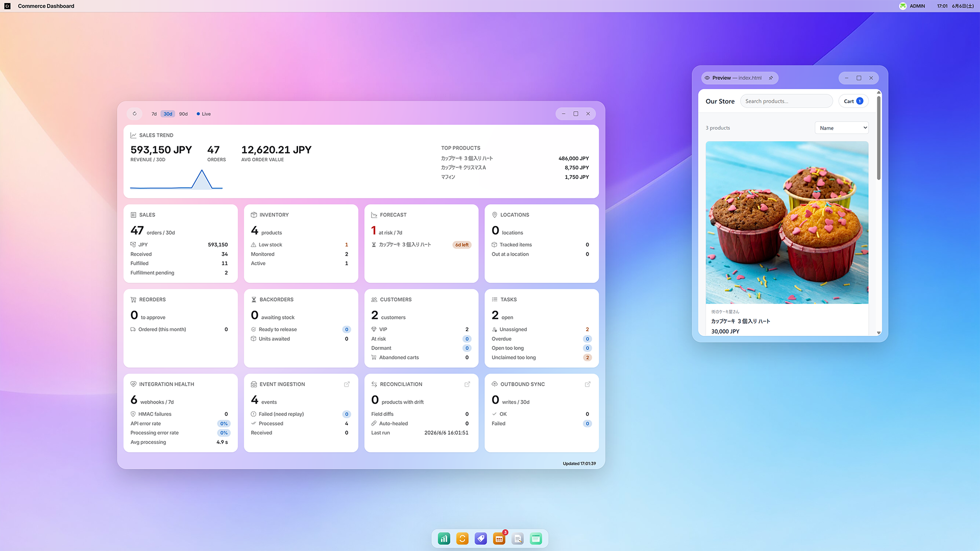980x551 pixels.
Task: Select the 7d time range
Action: click(154, 114)
